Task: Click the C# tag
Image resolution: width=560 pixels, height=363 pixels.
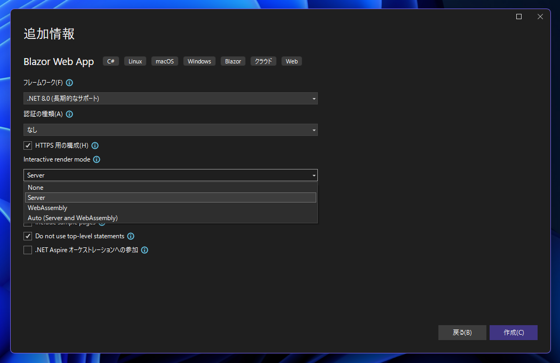Action: tap(111, 61)
